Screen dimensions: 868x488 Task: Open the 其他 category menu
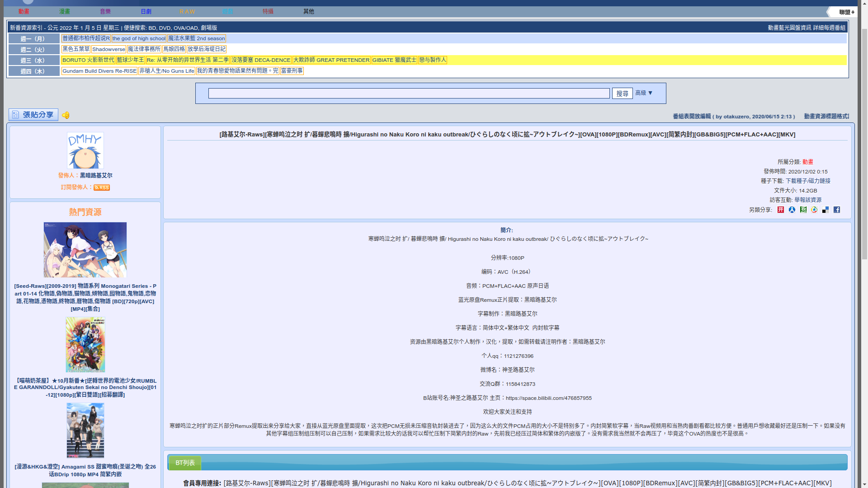pyautogui.click(x=309, y=12)
